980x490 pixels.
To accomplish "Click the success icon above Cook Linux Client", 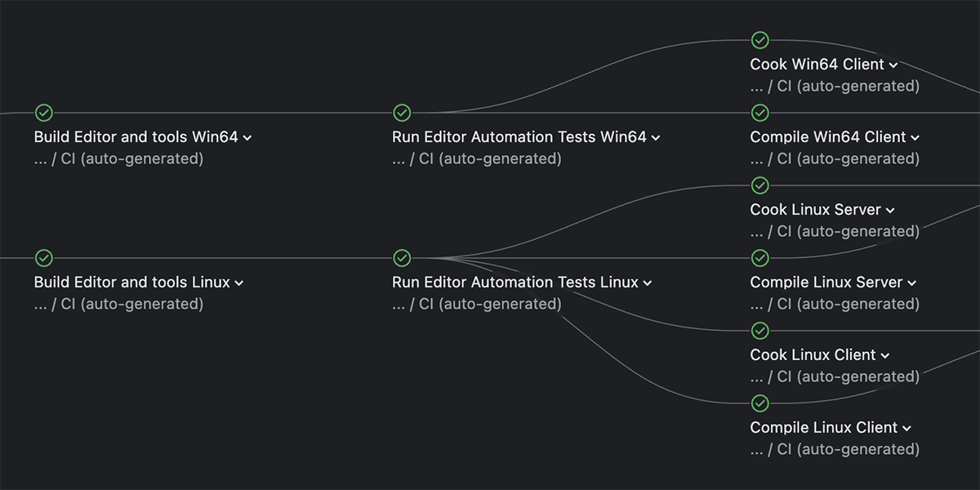I will point(759,331).
